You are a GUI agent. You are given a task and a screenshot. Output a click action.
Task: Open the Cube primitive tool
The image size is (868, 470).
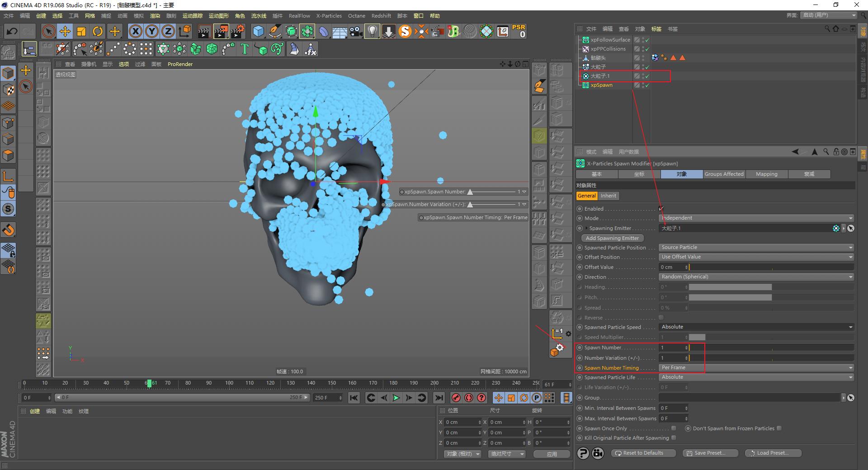coord(258,32)
